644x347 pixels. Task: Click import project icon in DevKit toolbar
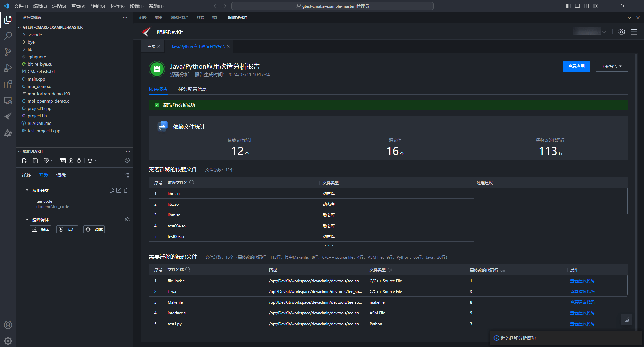point(35,161)
